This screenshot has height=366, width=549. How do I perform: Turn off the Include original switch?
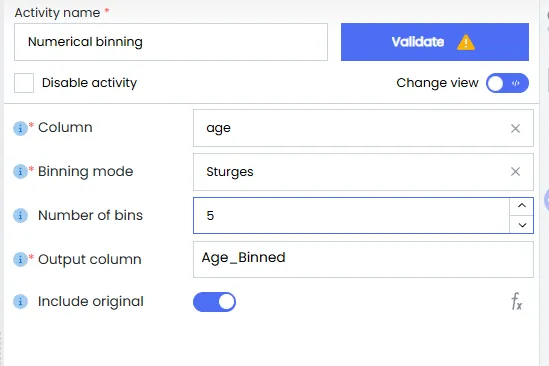pyautogui.click(x=214, y=302)
